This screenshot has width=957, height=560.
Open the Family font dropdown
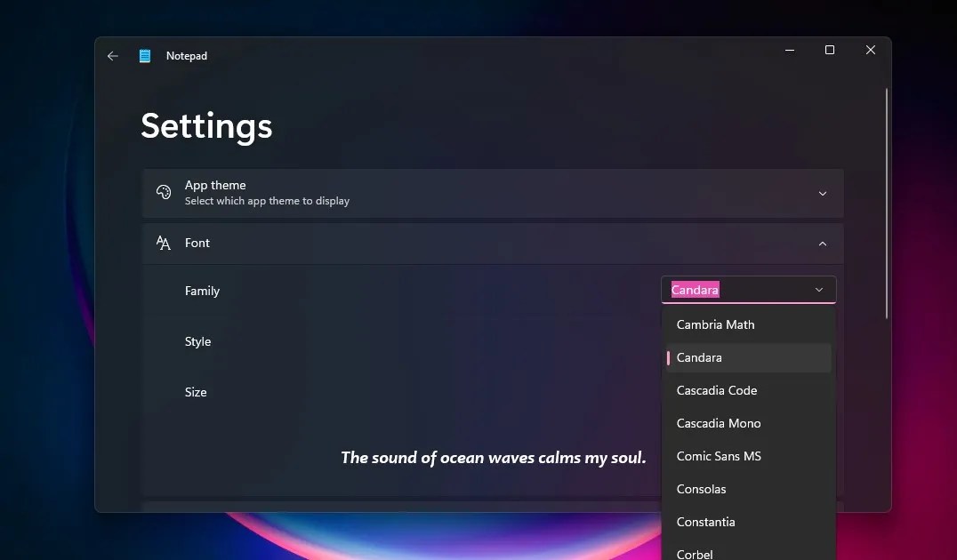[x=817, y=289]
